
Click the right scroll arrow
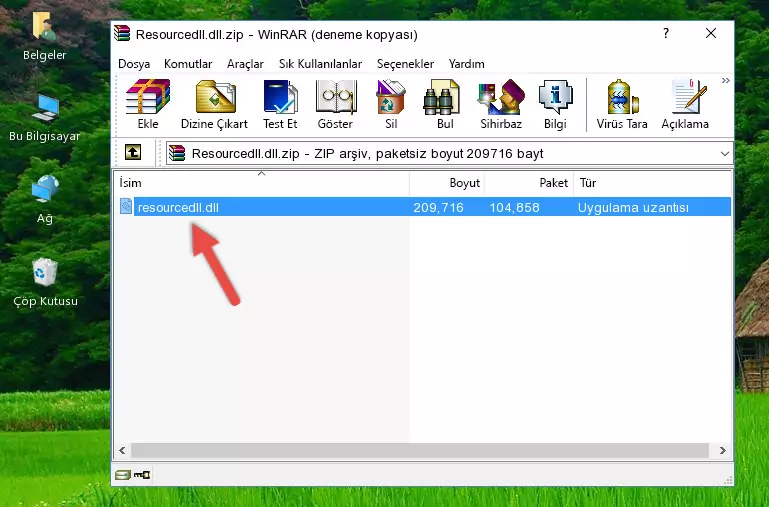(x=722, y=450)
